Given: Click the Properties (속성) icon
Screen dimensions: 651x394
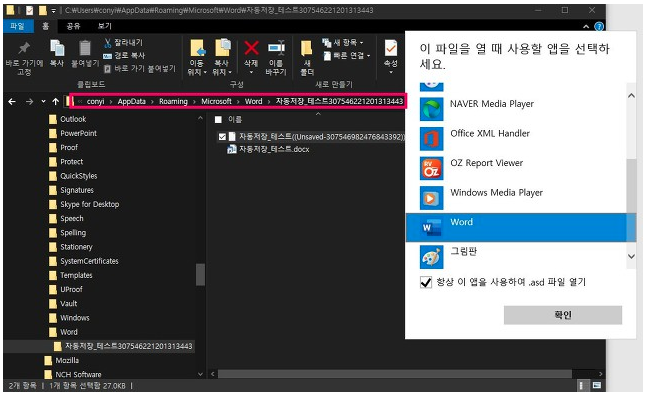Looking at the screenshot, I should pos(391,49).
